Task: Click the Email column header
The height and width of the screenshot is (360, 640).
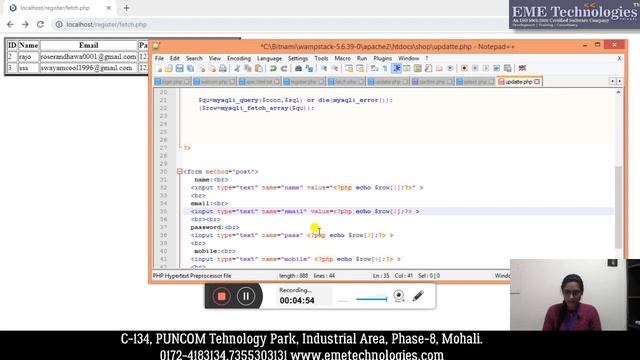Action: tap(89, 45)
